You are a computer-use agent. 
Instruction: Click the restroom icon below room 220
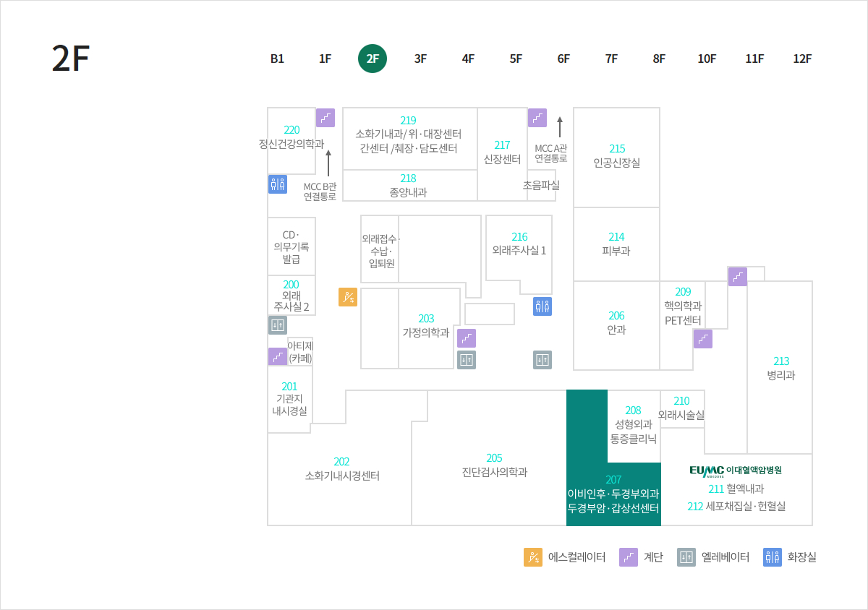point(278,184)
